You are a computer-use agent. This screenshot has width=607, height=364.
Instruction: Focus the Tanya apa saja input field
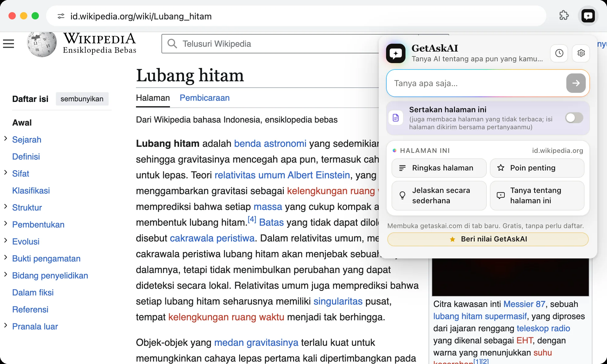476,83
